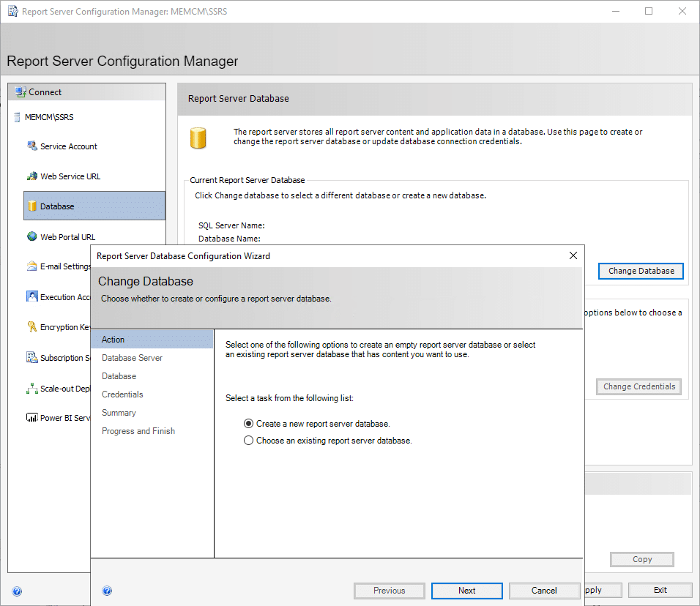Open the Summary wizard step
The image size is (700, 606).
(119, 413)
